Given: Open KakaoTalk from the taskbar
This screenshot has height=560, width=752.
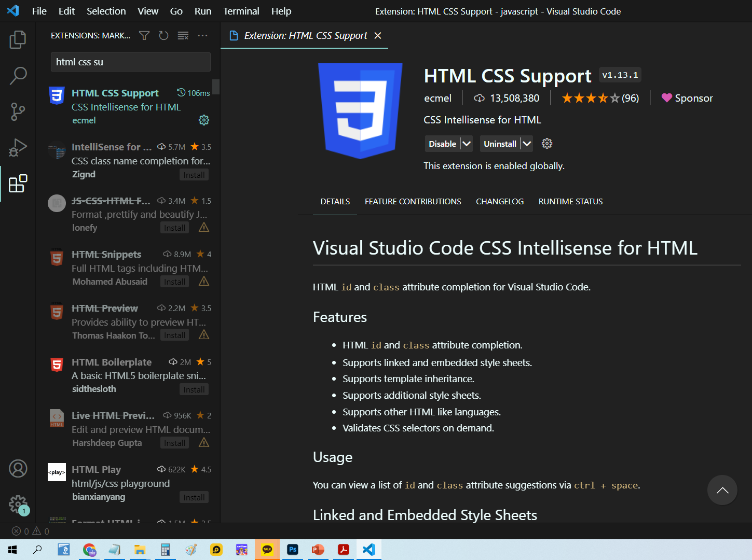Looking at the screenshot, I should [x=267, y=550].
